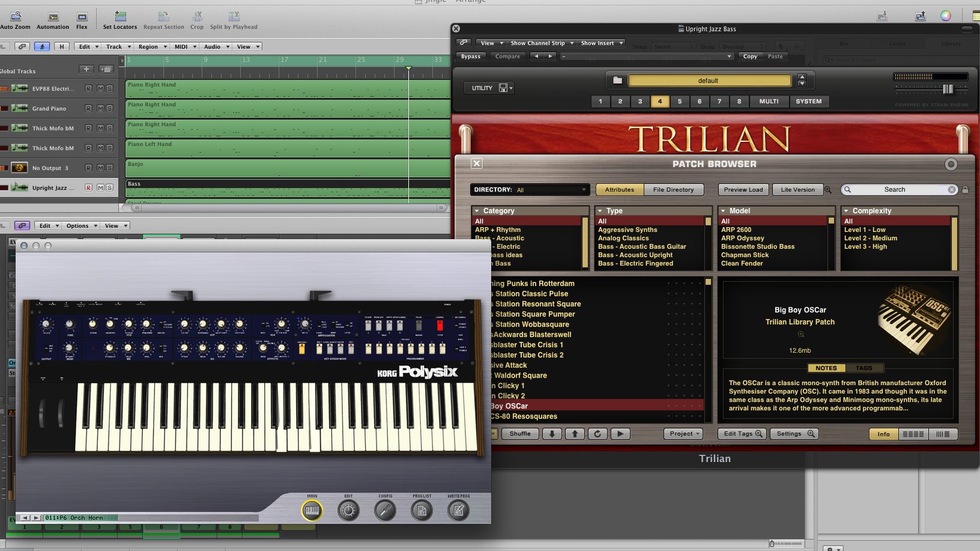Enable the Flex view icon
This screenshot has height=551, width=980.
(82, 17)
